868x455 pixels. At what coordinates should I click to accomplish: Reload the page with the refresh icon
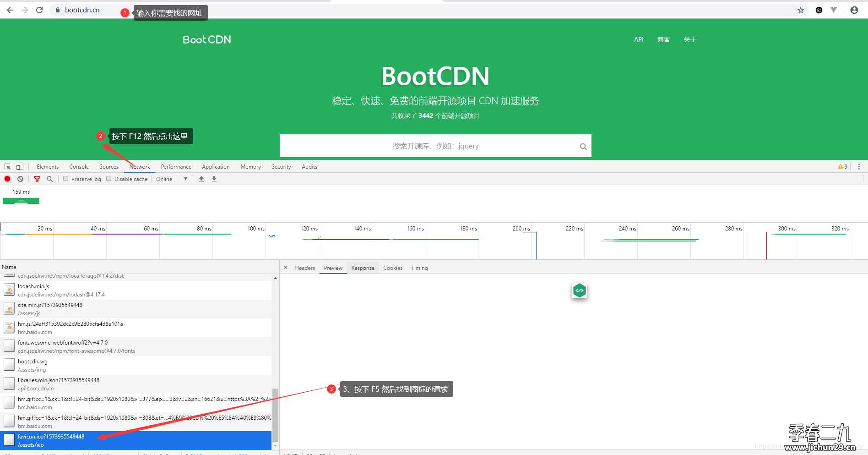(x=39, y=10)
